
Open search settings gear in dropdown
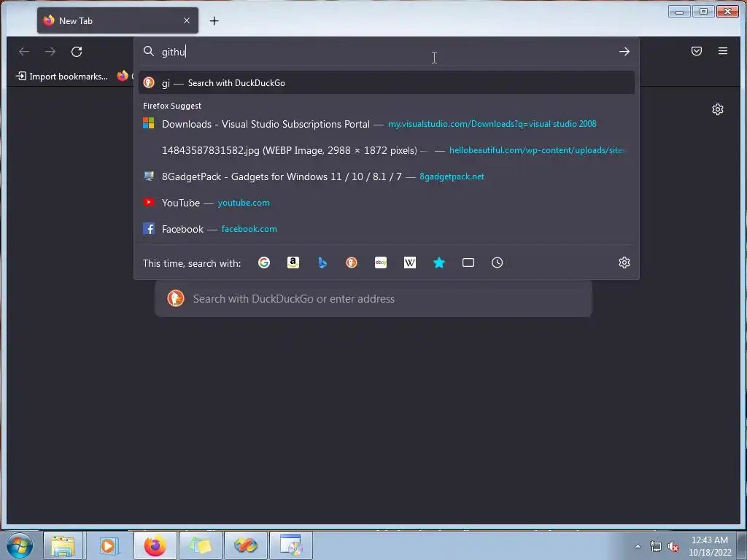tap(624, 262)
